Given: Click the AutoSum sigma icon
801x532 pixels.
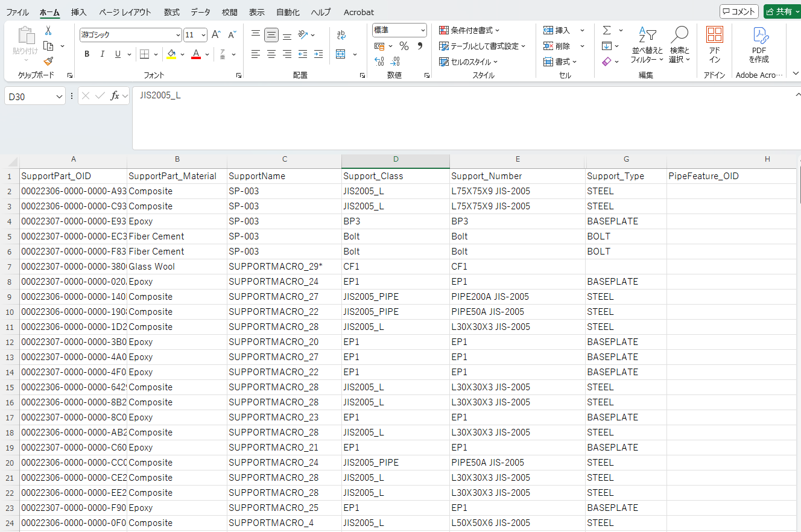Looking at the screenshot, I should 607,30.
